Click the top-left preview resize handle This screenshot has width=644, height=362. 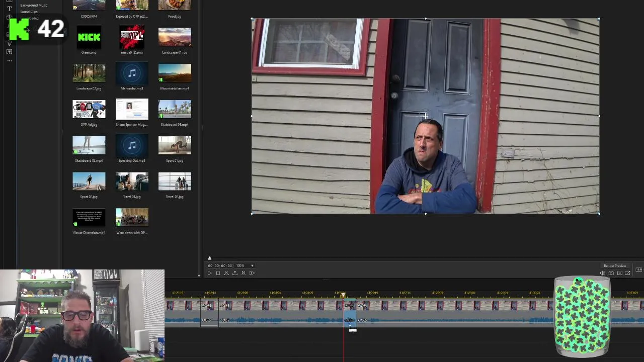pos(252,19)
